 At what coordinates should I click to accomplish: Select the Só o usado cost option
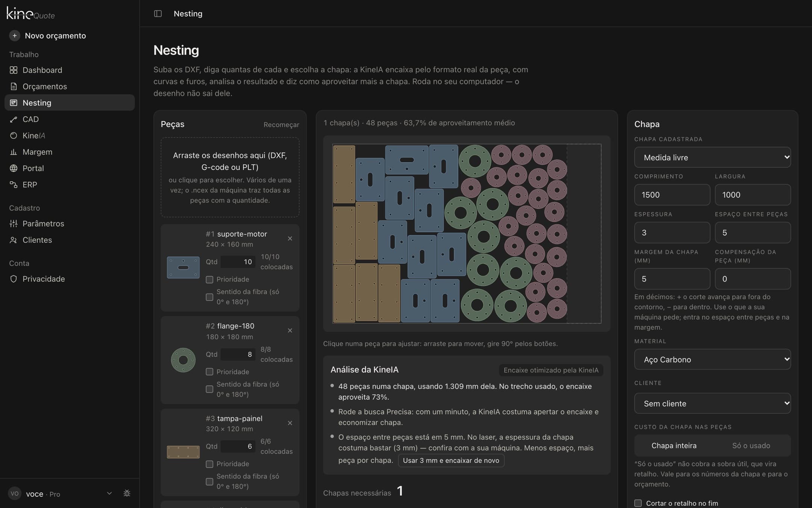751,446
